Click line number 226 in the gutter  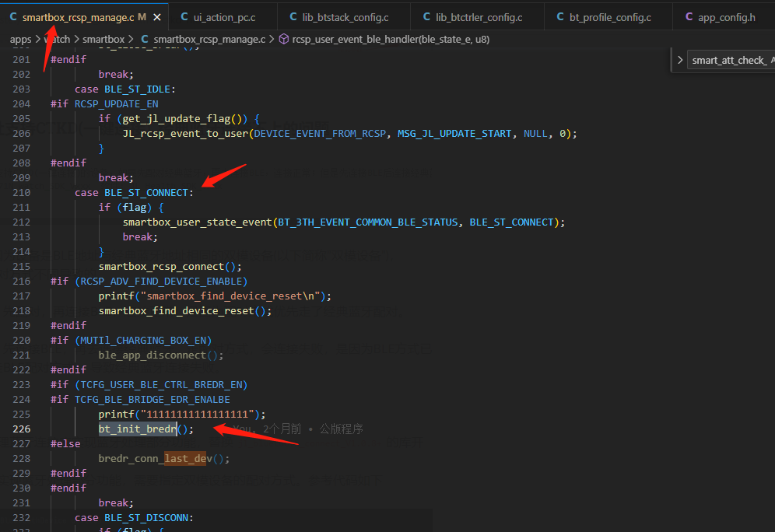pos(21,429)
